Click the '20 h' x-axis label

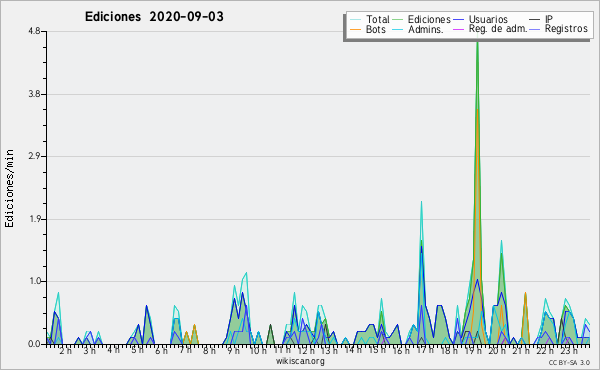[x=497, y=351]
